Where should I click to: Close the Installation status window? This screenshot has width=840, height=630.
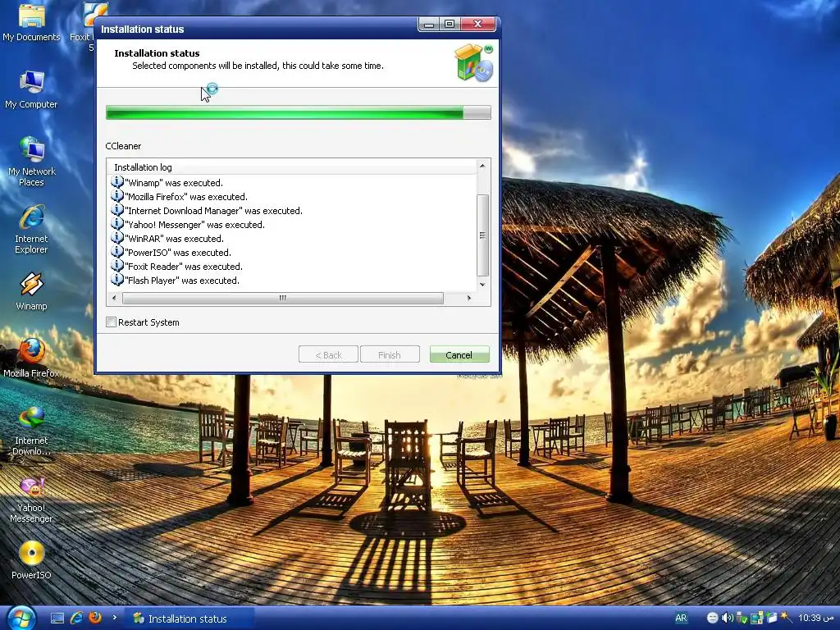coord(478,24)
